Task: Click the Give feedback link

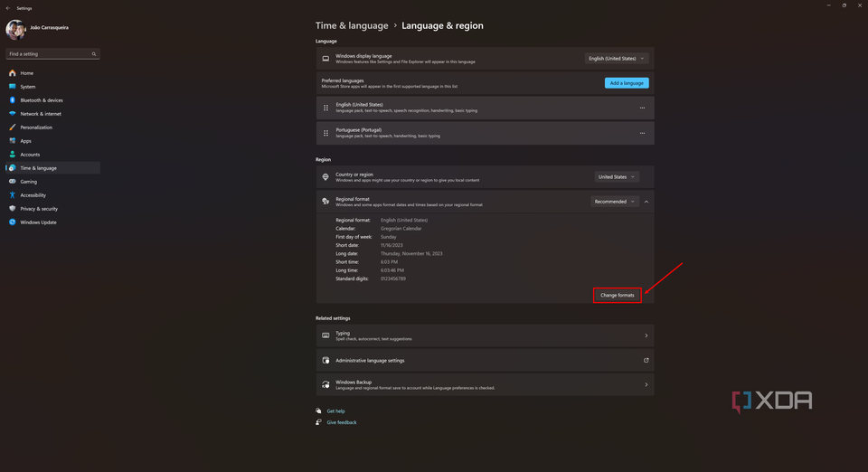Action: click(342, 422)
